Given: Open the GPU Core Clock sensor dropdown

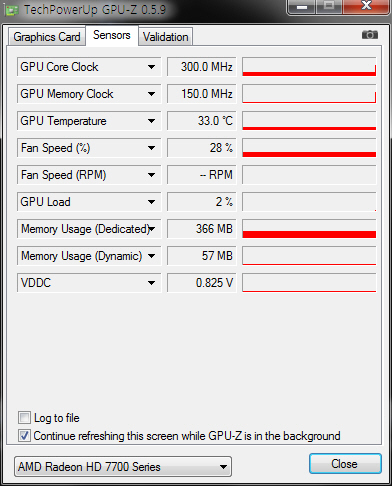Looking at the screenshot, I should pyautogui.click(x=151, y=67).
